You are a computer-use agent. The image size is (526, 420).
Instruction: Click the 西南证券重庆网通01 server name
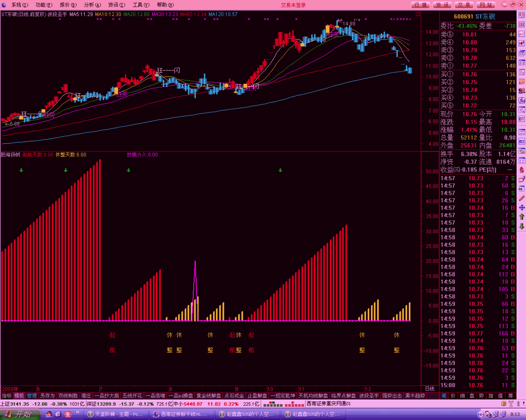point(329,404)
